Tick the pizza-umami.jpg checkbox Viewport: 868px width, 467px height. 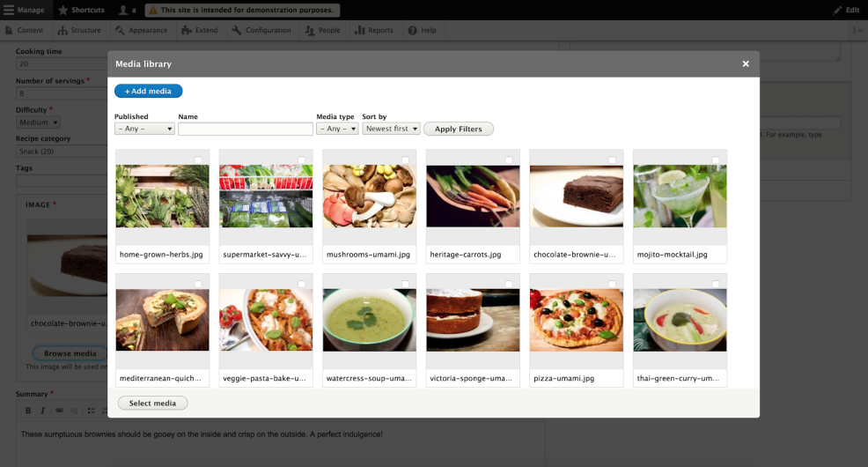tap(612, 284)
